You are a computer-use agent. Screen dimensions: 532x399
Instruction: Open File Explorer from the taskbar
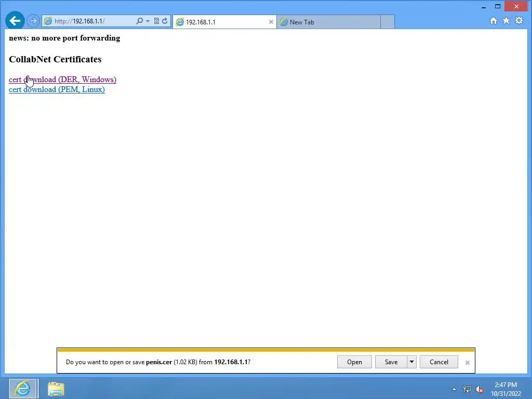point(56,389)
